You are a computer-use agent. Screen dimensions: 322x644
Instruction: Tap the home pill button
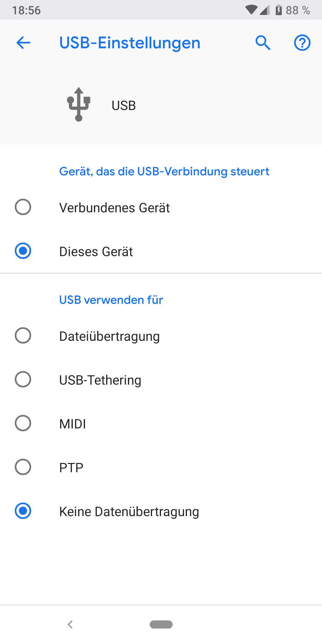tap(161, 624)
